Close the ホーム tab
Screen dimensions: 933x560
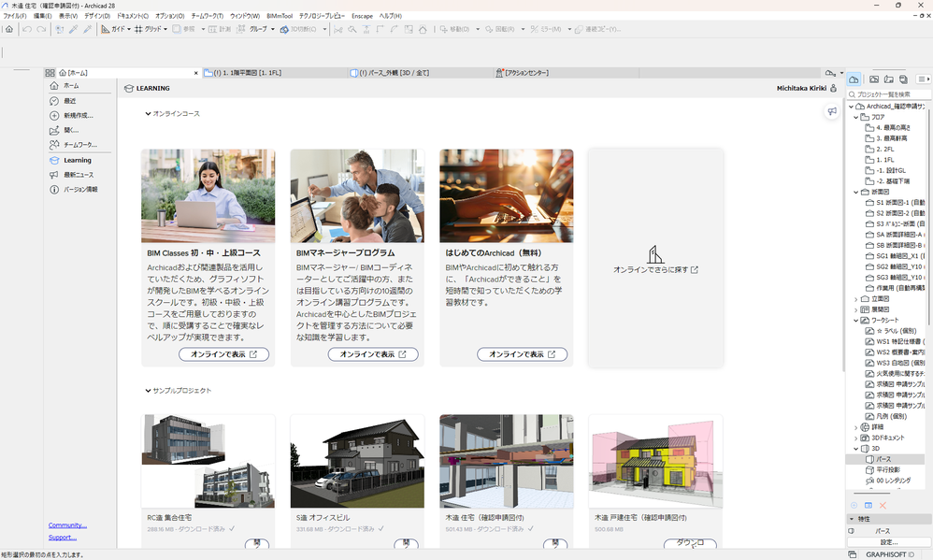coord(195,73)
